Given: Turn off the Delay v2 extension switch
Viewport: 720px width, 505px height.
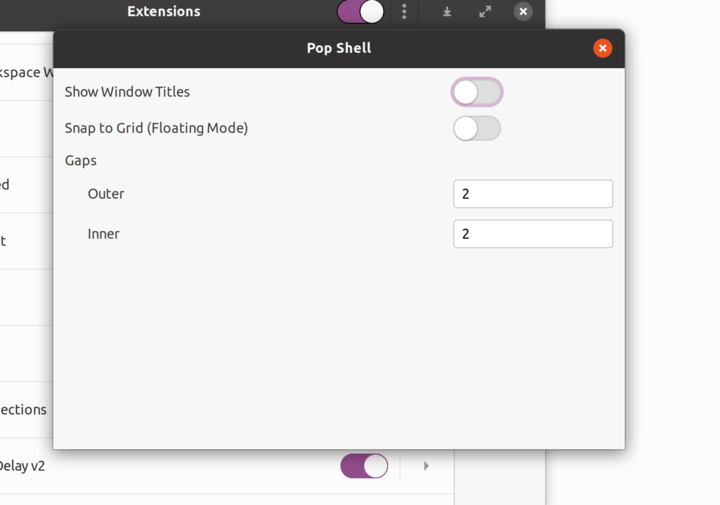Looking at the screenshot, I should coord(364,466).
